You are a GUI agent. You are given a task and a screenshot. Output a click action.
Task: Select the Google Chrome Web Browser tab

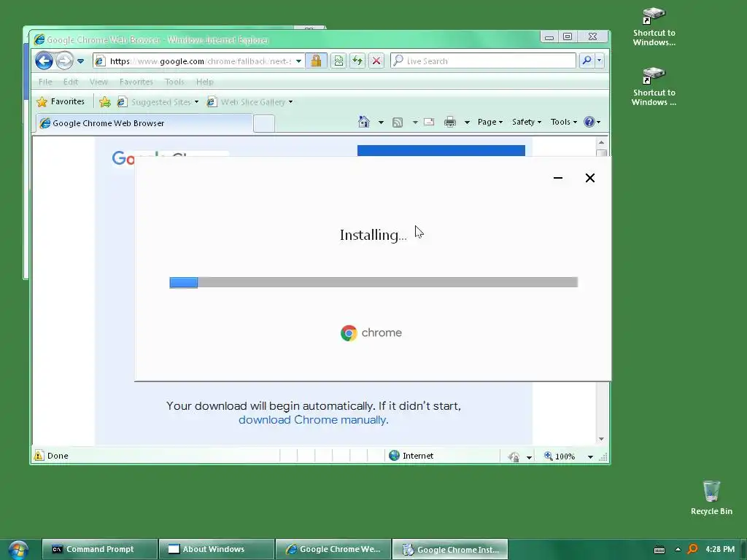point(144,122)
